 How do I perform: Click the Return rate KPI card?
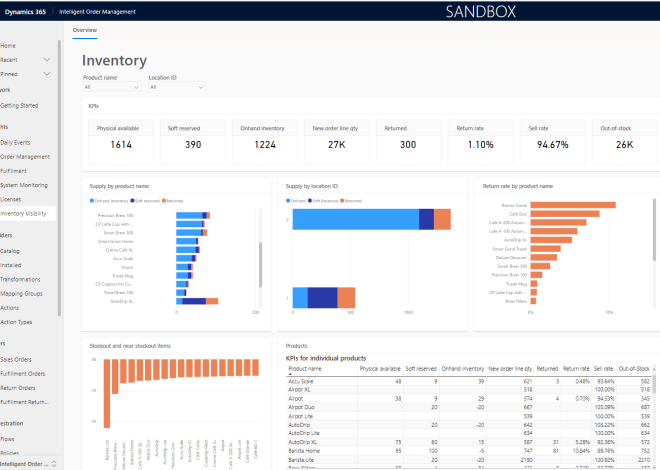click(481, 142)
